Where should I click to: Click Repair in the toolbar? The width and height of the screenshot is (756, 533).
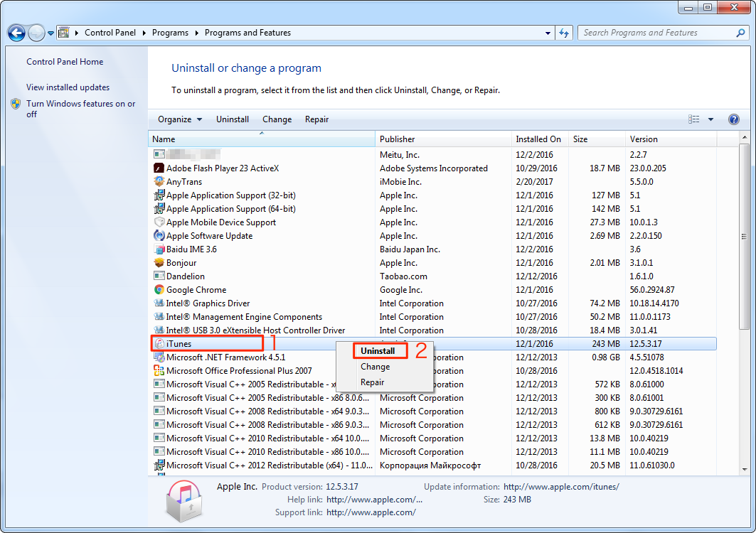[x=316, y=119]
